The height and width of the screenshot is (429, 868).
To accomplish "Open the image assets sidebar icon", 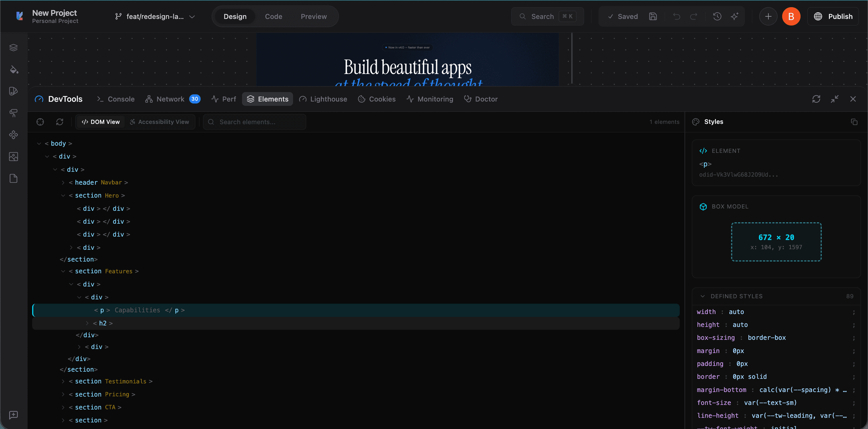I will [13, 157].
